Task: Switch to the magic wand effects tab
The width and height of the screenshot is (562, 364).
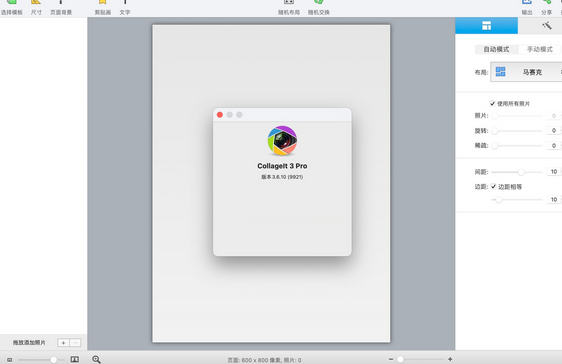Action: tap(547, 25)
